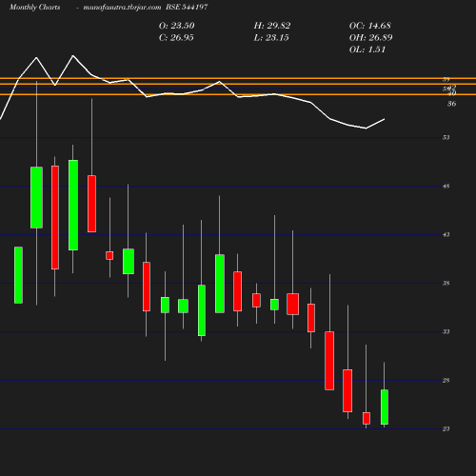Select the rightmost green candle

[x=385, y=407]
